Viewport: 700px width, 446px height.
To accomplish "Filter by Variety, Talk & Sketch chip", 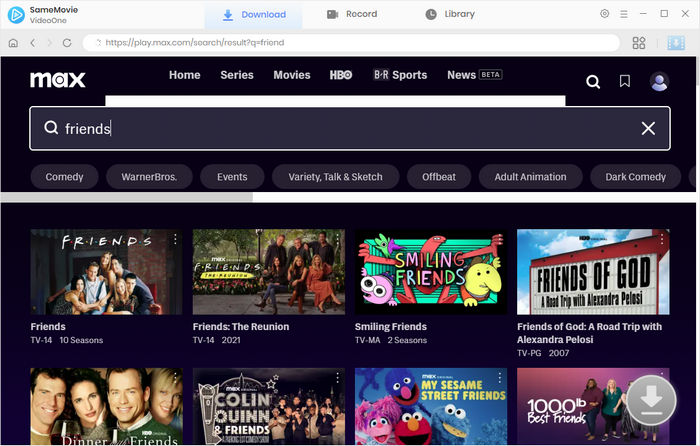I will [x=335, y=177].
